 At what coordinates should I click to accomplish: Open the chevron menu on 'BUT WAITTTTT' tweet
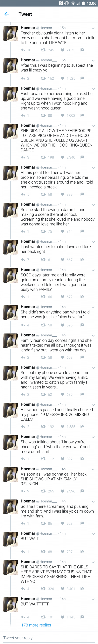[x=93, y=599]
